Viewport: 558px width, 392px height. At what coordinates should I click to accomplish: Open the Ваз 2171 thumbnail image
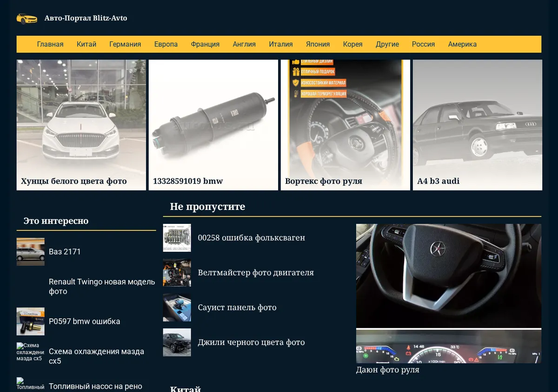[31, 252]
